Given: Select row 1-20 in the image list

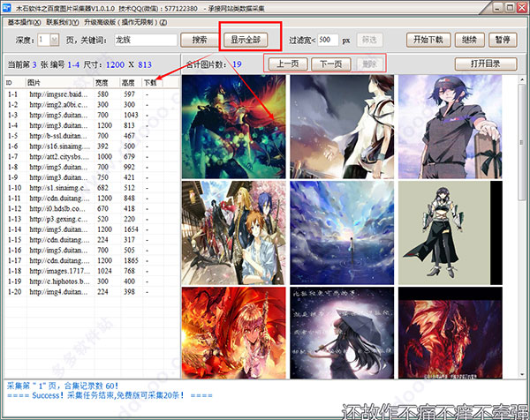Looking at the screenshot, I should click(92, 292).
